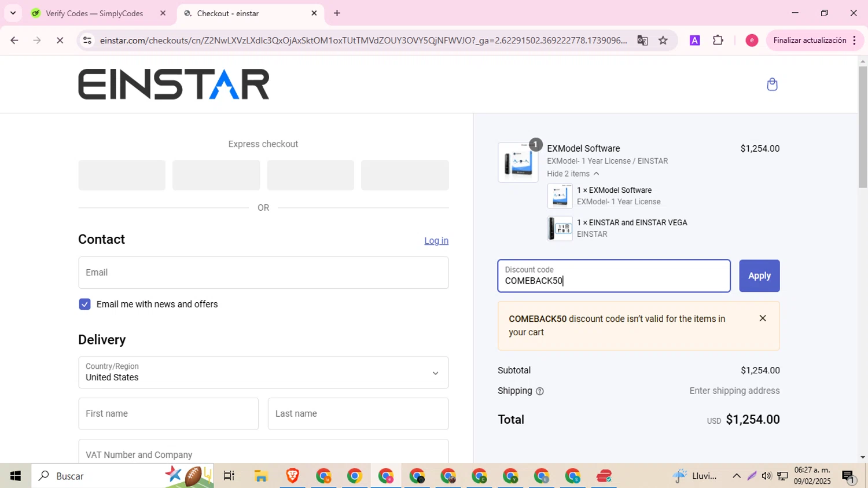Image resolution: width=868 pixels, height=488 pixels.
Task: Click the EINSTAR logo
Action: pyautogui.click(x=174, y=84)
